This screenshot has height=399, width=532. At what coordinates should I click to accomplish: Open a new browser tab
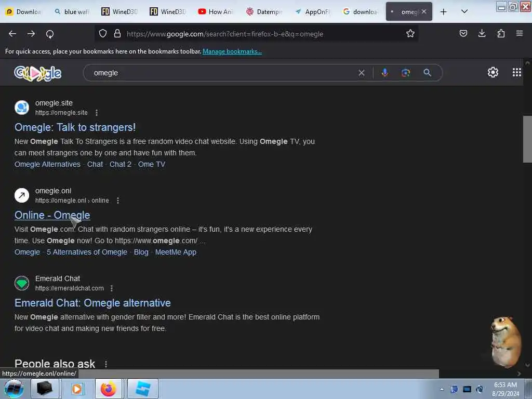(x=444, y=11)
